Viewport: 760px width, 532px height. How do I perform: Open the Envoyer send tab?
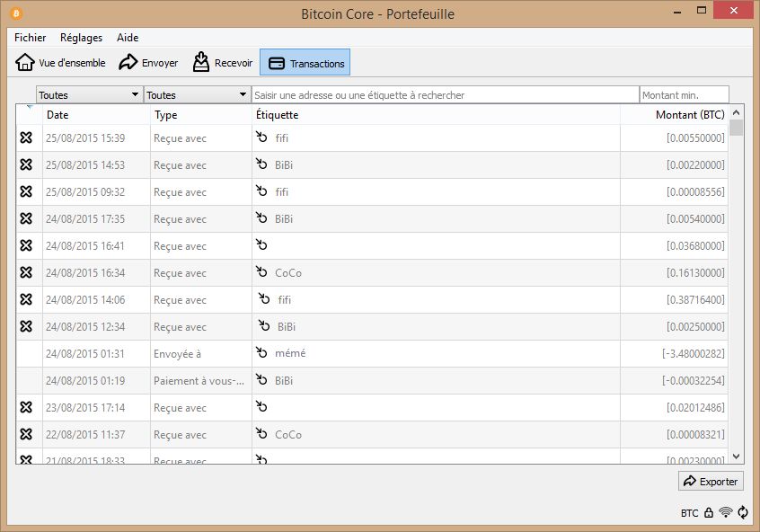[x=149, y=63]
